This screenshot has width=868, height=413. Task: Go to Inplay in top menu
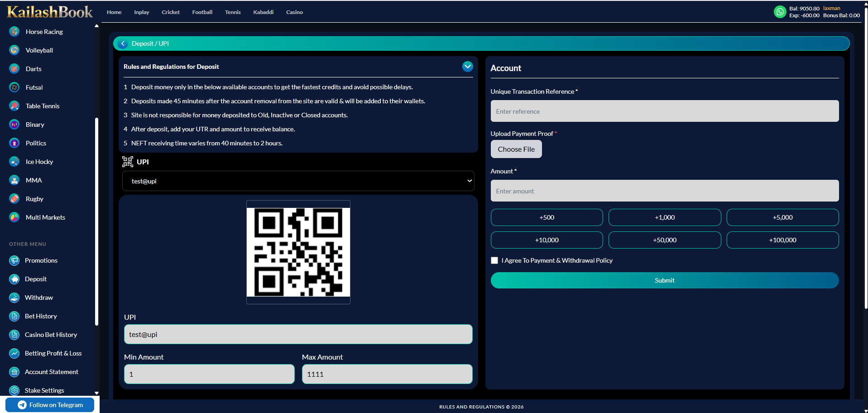point(142,12)
